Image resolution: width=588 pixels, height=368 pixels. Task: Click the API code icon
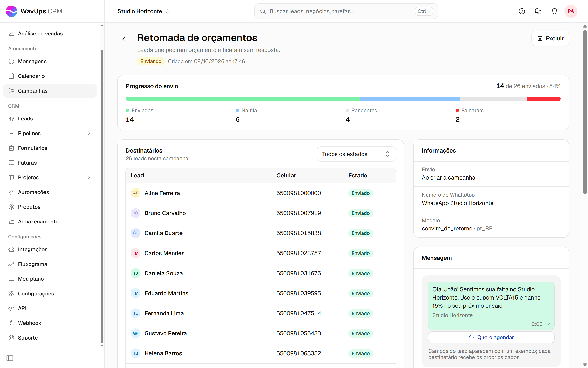pos(11,308)
